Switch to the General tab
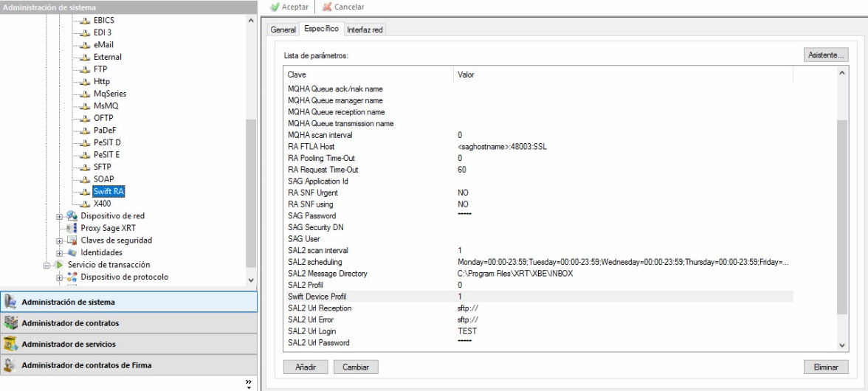This screenshot has height=391, width=868. [283, 30]
